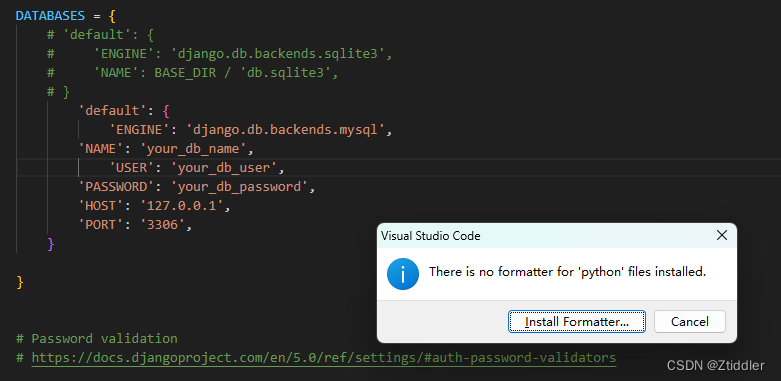The height and width of the screenshot is (381, 781).
Task: Click the Install Formatter... button
Action: coord(577,322)
